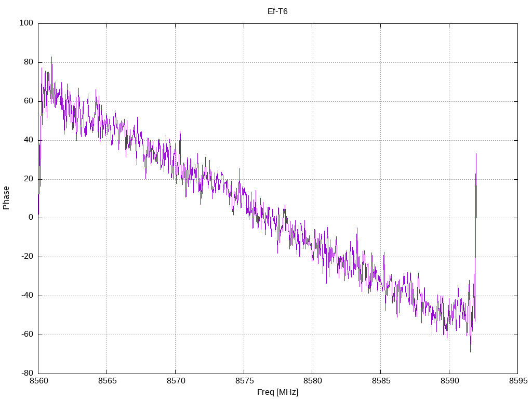Click the y-axis tick label 60

(x=29, y=101)
